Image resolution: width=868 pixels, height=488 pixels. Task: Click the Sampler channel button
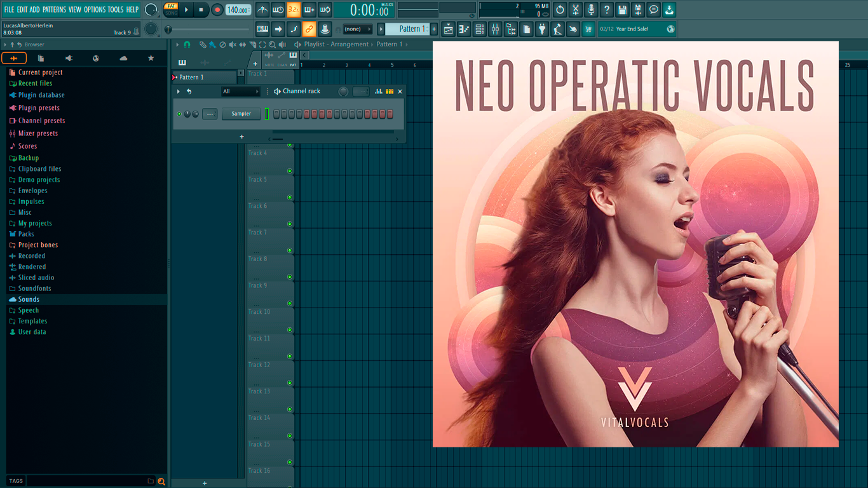pos(241,114)
